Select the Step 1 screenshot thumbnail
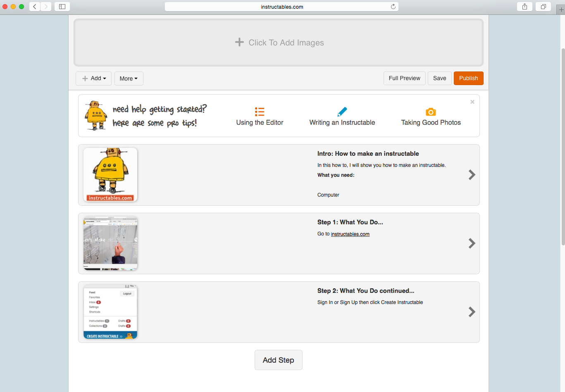Image resolution: width=565 pixels, height=392 pixels. (x=110, y=243)
